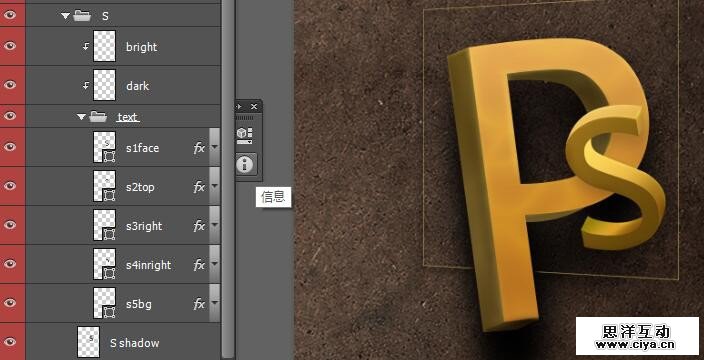Viewport: 704px width, 360px height.
Task: Click the clipping mask arrow on dark
Action: pyautogui.click(x=86, y=85)
